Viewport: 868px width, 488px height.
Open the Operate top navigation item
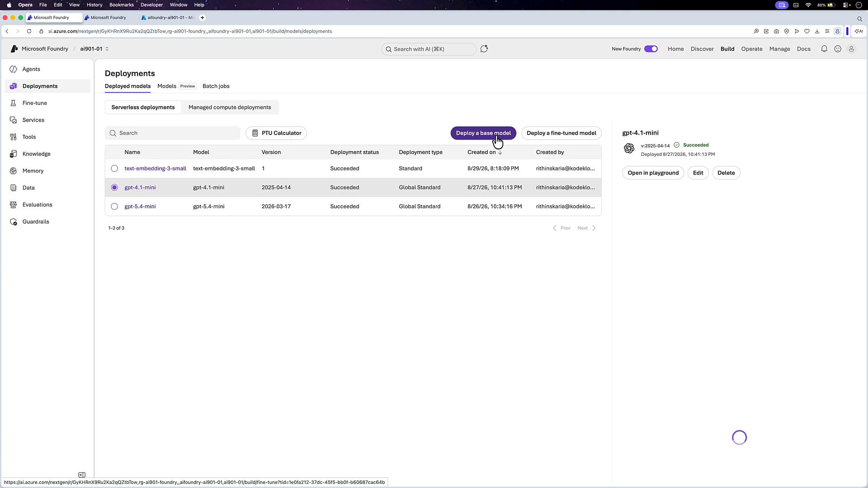[752, 49]
